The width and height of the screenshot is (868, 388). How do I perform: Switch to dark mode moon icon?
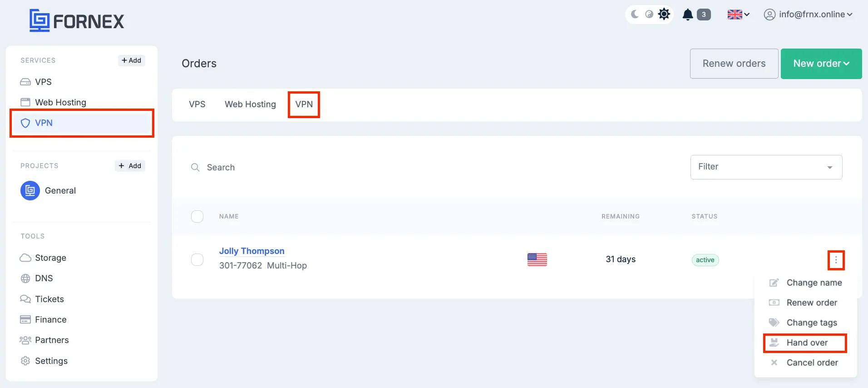(635, 14)
